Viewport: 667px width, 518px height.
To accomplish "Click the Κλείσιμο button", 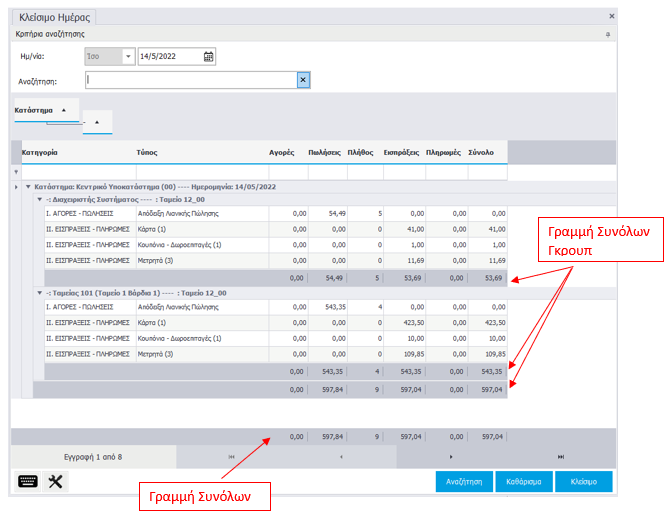I will click(x=584, y=481).
